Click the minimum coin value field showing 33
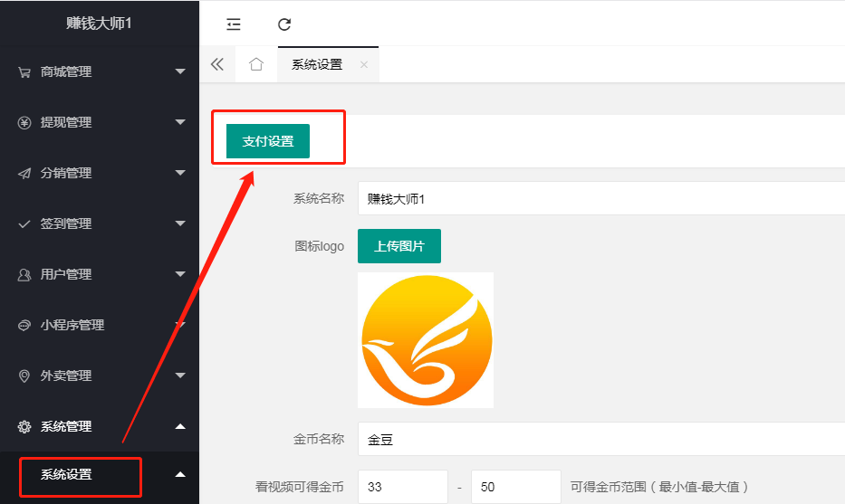The image size is (845, 504). (403, 487)
